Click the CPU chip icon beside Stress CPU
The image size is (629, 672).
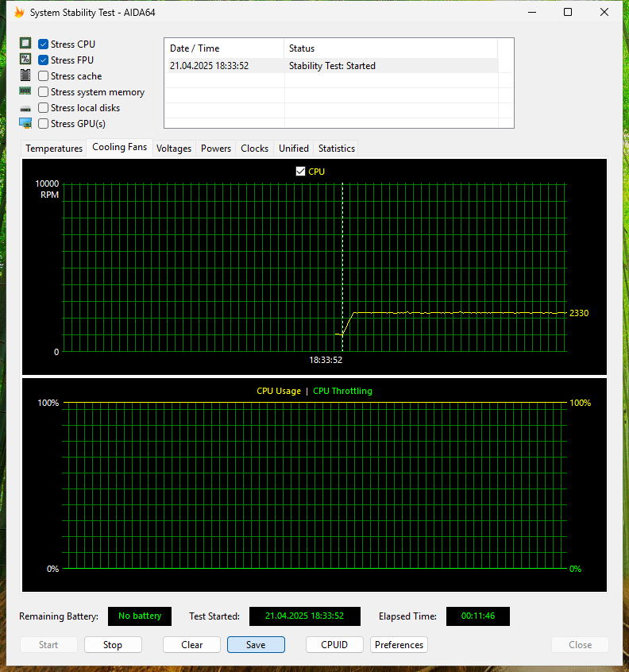click(25, 43)
